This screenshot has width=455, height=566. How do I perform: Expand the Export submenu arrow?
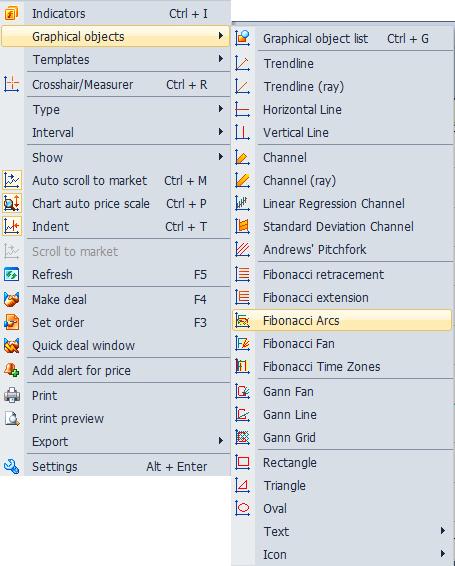point(221,441)
